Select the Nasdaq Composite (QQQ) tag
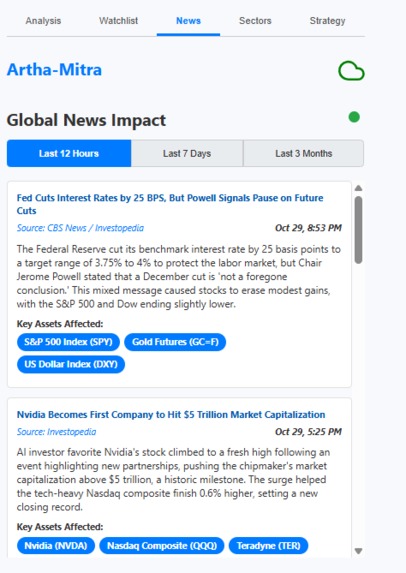406x573 pixels. pos(162,546)
